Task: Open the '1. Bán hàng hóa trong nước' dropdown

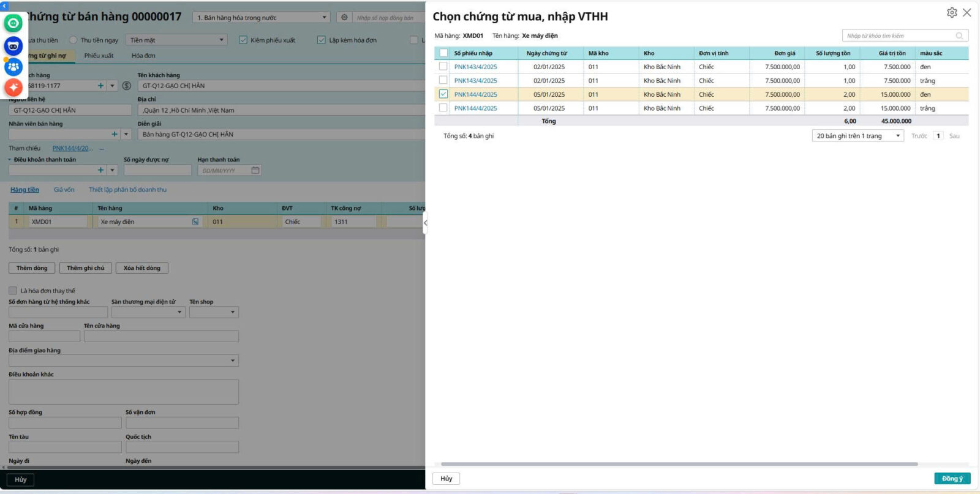Action: [x=262, y=18]
